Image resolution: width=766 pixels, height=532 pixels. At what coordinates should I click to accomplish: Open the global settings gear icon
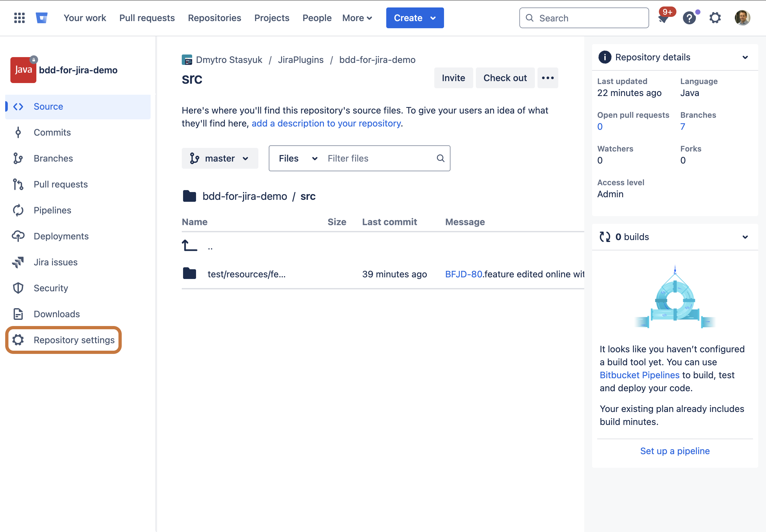click(715, 18)
